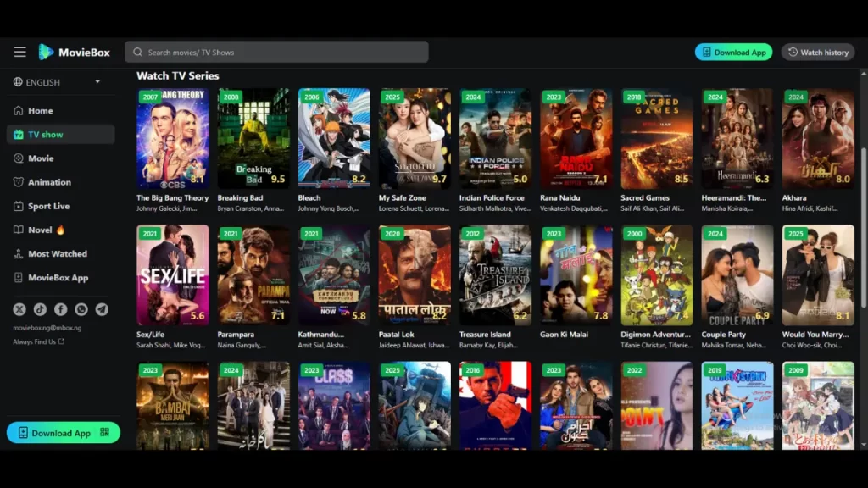Image resolution: width=868 pixels, height=488 pixels.
Task: Click the Sacred Games title text
Action: tap(645, 197)
